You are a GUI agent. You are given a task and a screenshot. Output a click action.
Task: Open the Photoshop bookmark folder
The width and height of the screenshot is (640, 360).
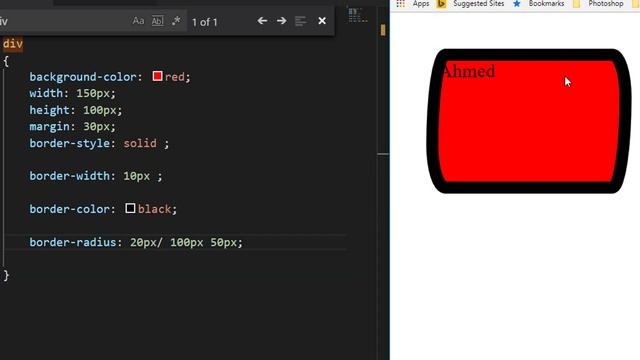(606, 4)
